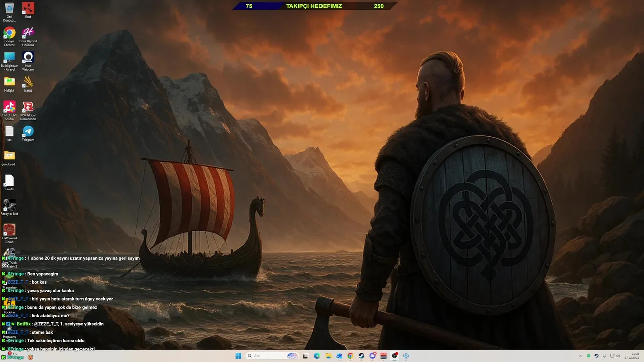644x362 pixels.
Task: Open the Windows Start menu
Action: pyautogui.click(x=238, y=356)
